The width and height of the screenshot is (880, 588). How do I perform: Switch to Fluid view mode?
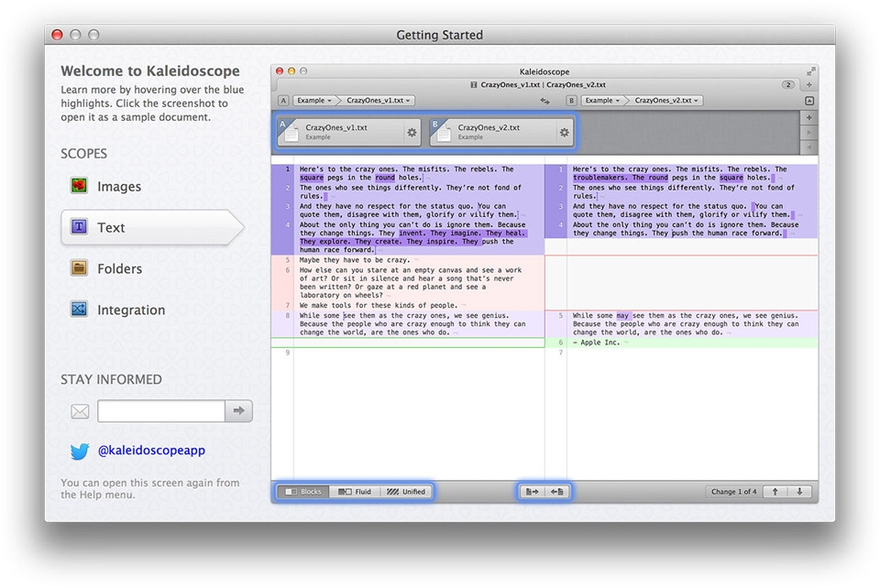coord(355,492)
